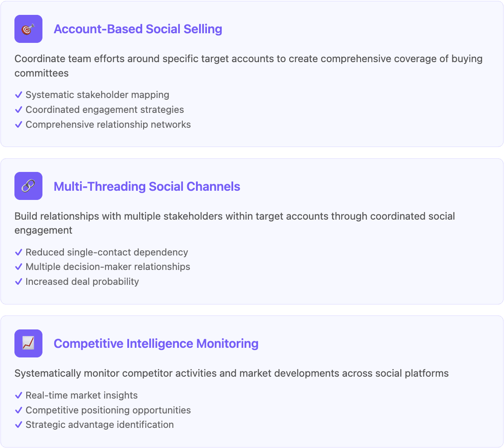Open the Account-Based Social Selling heading
The image size is (504, 448).
(x=138, y=29)
